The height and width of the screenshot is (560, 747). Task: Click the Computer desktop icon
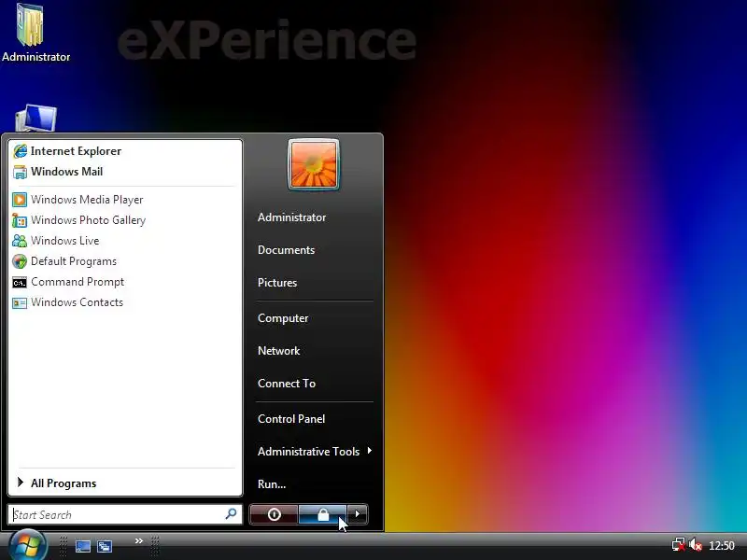(x=35, y=119)
